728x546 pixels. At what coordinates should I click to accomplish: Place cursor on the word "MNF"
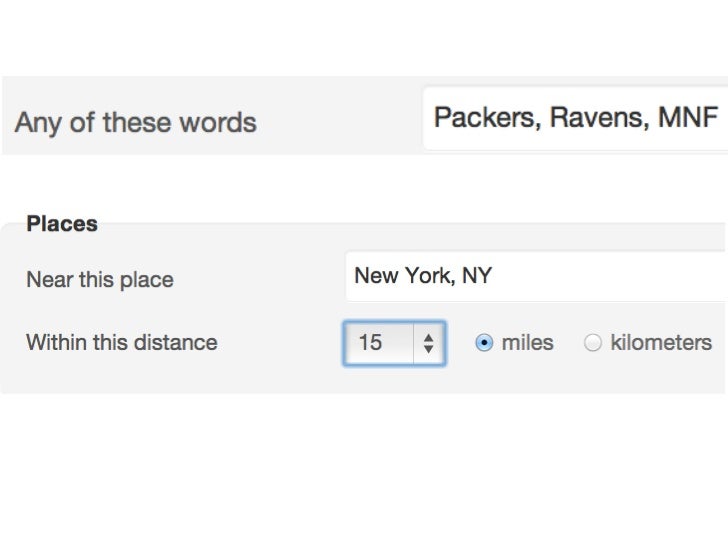pyautogui.click(x=689, y=117)
